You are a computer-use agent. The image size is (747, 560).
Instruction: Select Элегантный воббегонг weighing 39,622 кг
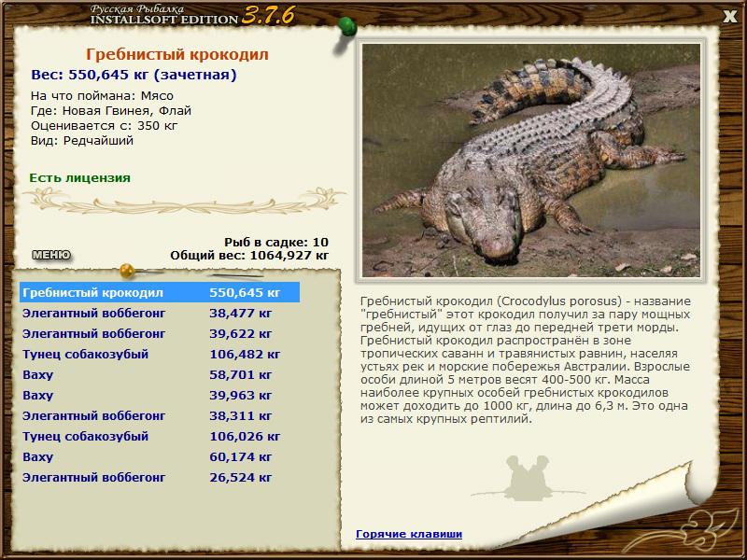(160, 333)
